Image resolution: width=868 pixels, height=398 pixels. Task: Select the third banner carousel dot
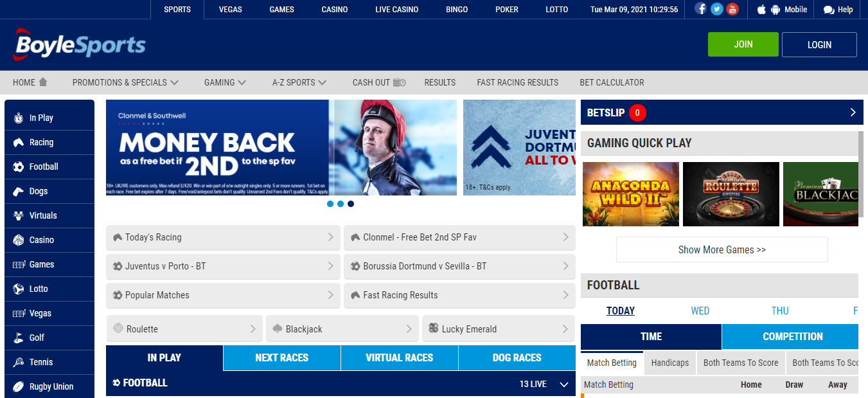coord(351,204)
